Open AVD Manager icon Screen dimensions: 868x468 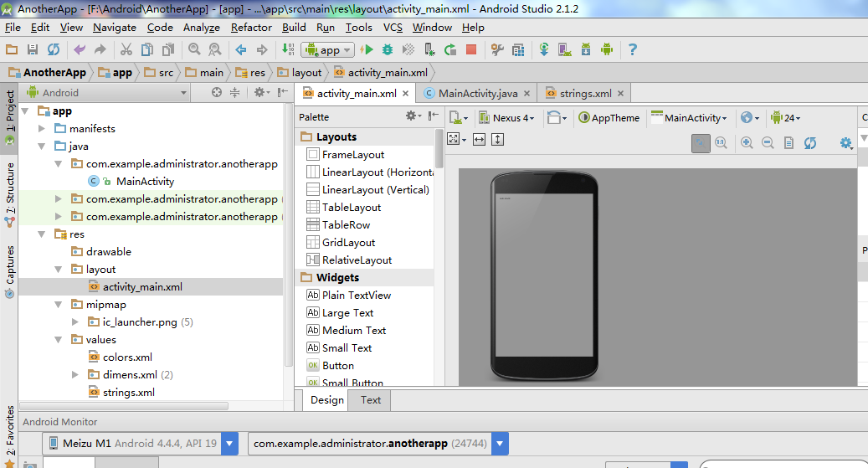[x=565, y=50]
